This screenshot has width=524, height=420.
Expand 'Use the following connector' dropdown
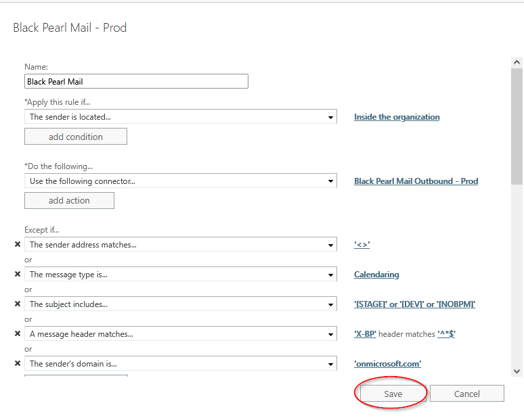pos(330,181)
